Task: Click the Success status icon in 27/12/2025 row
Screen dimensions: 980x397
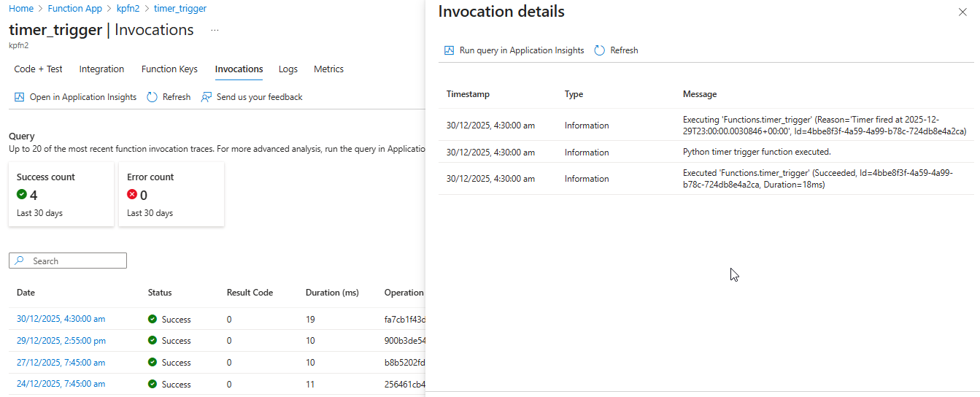Action: tap(153, 363)
